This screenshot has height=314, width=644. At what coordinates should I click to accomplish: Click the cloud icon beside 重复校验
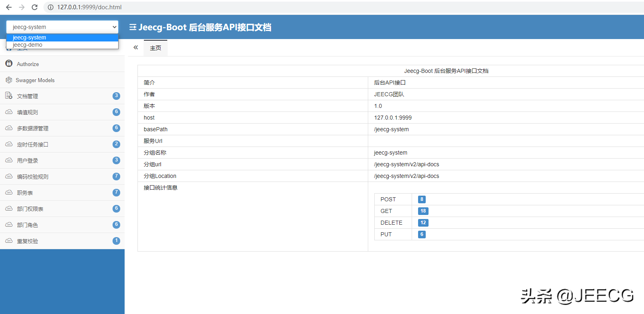pyautogui.click(x=9, y=241)
